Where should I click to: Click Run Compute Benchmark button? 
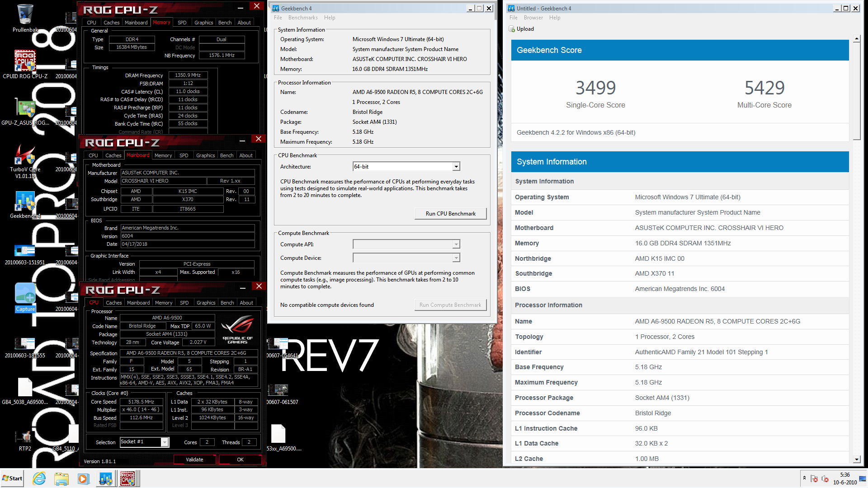tap(450, 305)
